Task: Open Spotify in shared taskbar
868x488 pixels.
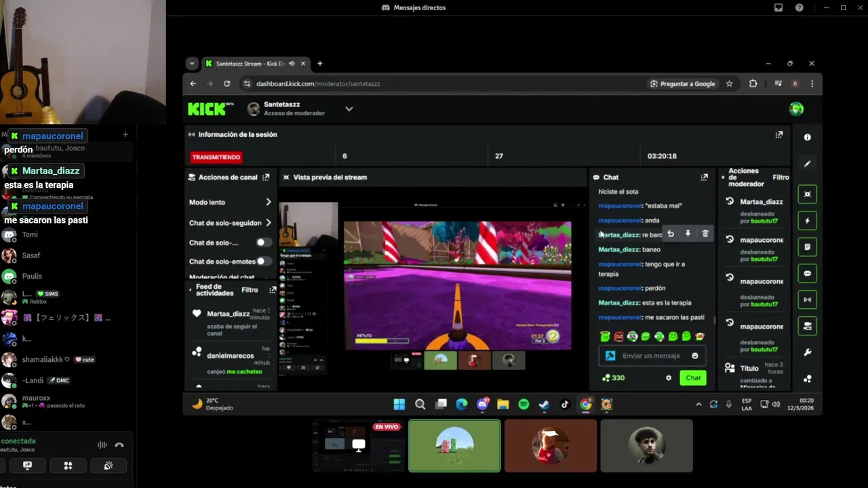Action: pyautogui.click(x=524, y=405)
